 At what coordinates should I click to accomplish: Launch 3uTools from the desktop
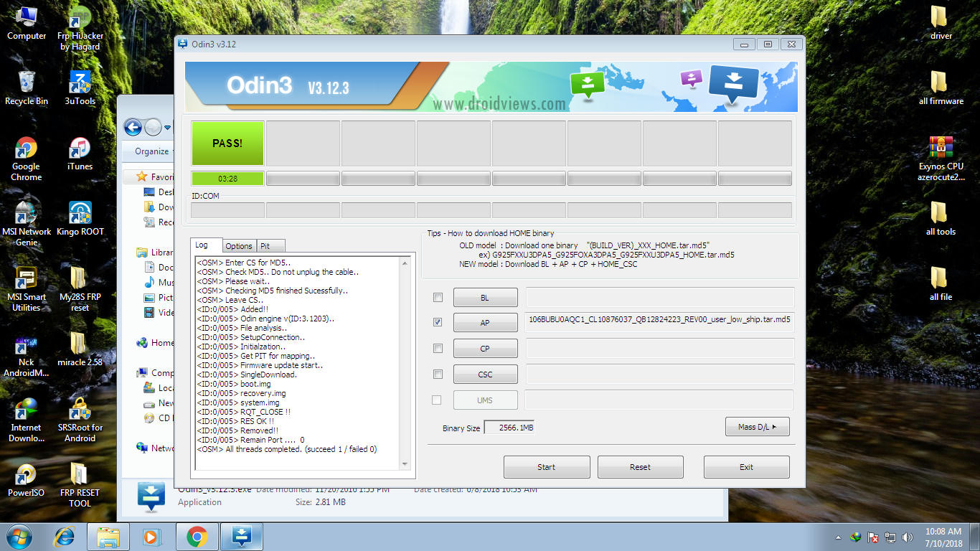[x=80, y=88]
